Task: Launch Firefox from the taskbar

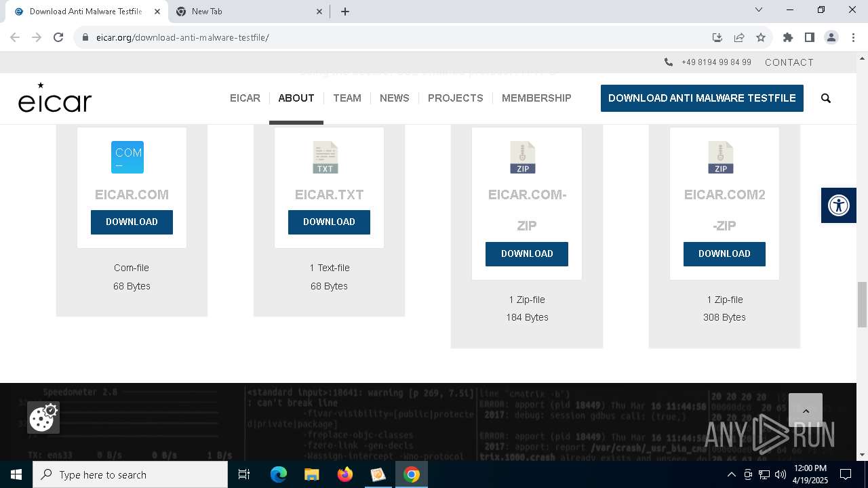Action: [345, 474]
